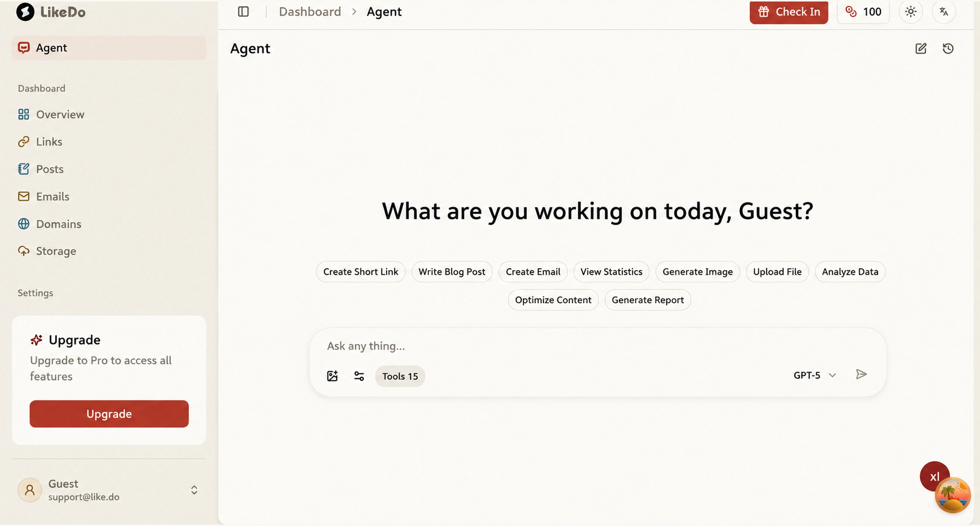Screen dimensions: 980x526
Task: Choose the Generate Image suggestion
Action: coord(697,271)
